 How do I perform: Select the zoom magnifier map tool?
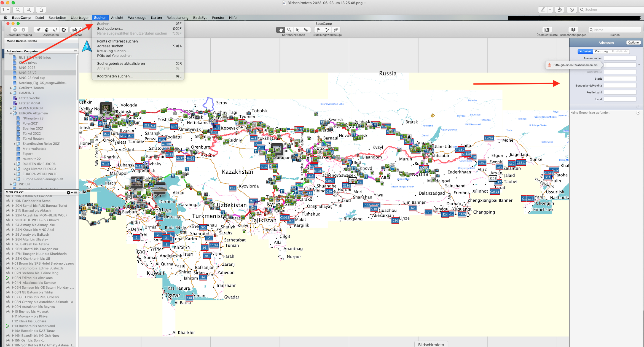[289, 30]
